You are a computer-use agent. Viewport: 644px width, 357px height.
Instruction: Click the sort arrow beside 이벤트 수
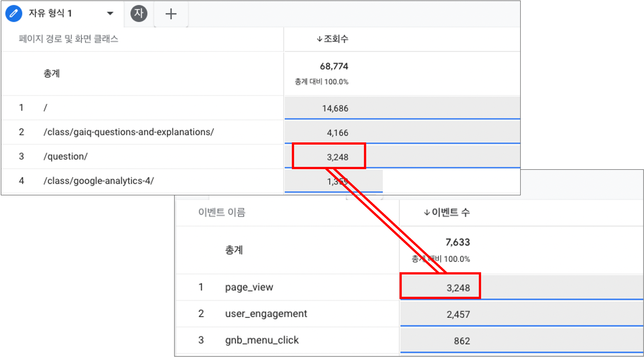pyautogui.click(x=427, y=213)
